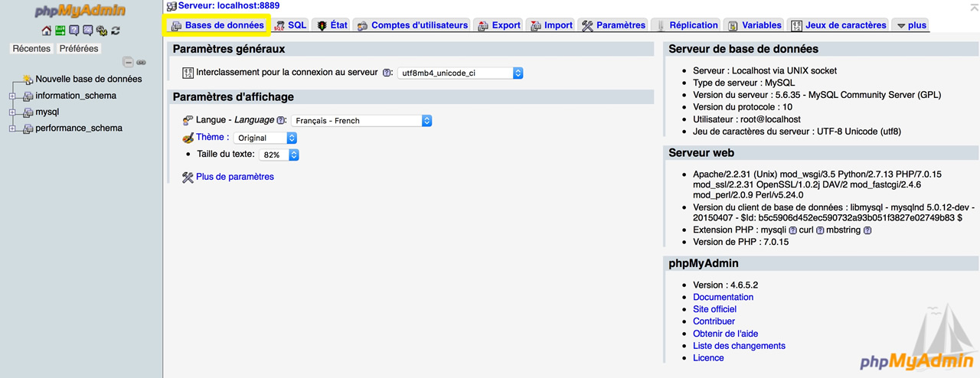
Task: Open the Contribuer link
Action: (x=714, y=321)
